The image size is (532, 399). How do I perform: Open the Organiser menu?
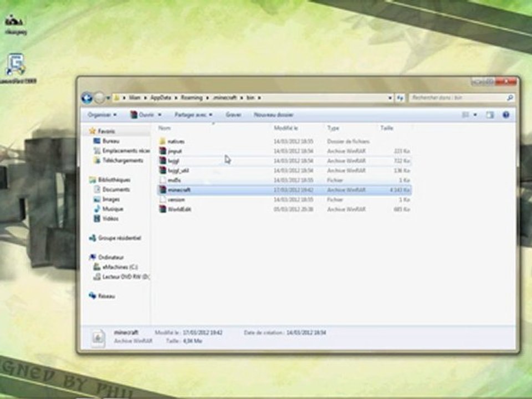pos(102,115)
